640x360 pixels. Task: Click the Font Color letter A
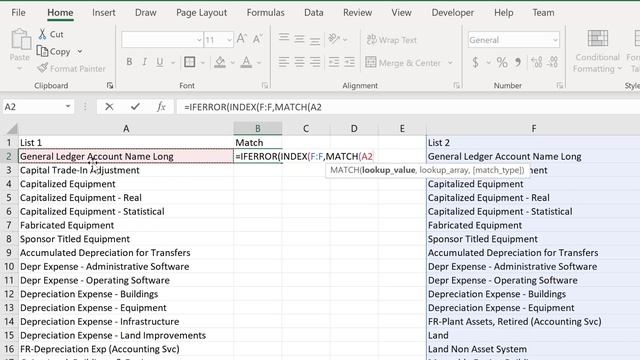[246, 62]
